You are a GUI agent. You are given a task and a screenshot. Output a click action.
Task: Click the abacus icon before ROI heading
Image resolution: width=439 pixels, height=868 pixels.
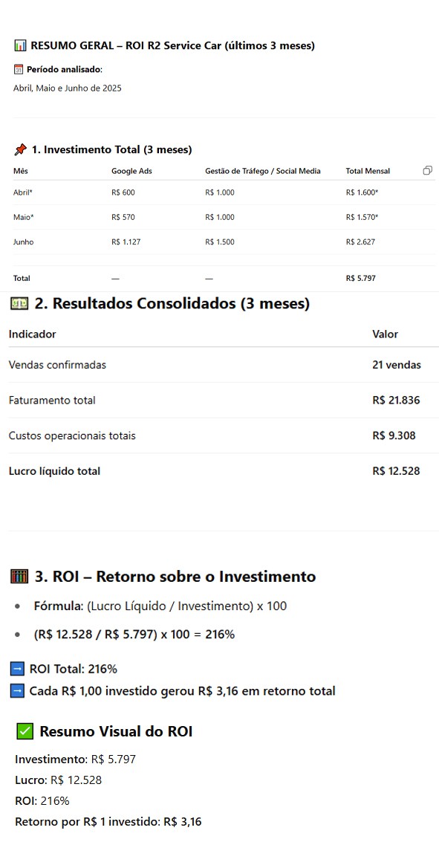(19, 577)
